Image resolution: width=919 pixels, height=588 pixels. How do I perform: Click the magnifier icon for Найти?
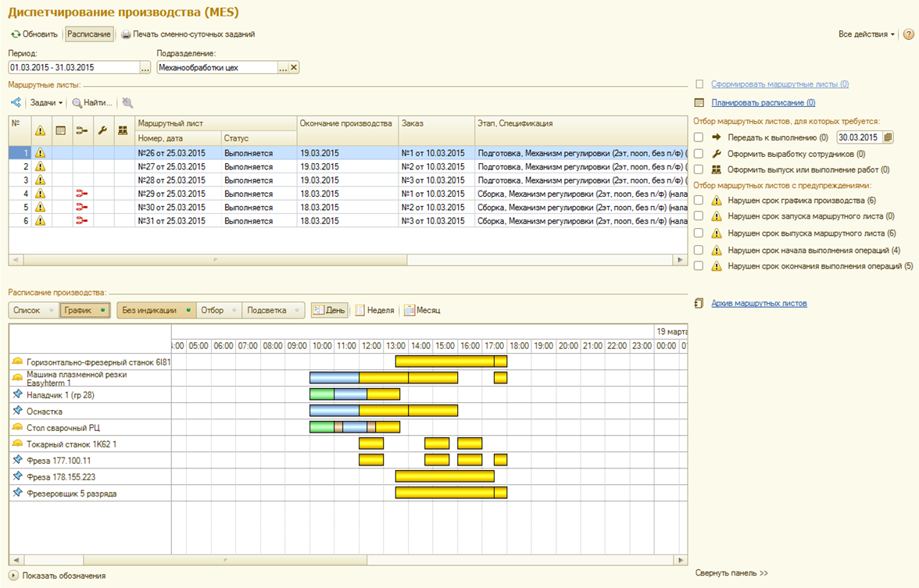point(77,102)
